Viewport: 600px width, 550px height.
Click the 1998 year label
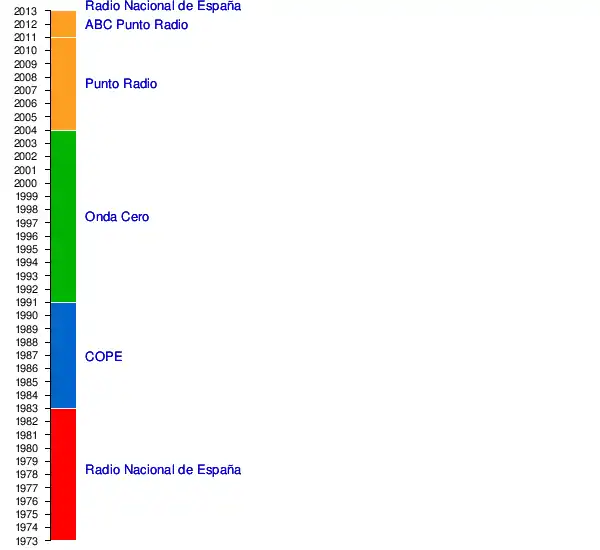click(x=27, y=210)
